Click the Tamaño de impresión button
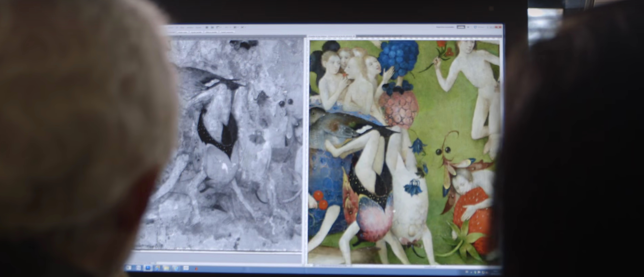The image size is (644, 277). (227, 33)
